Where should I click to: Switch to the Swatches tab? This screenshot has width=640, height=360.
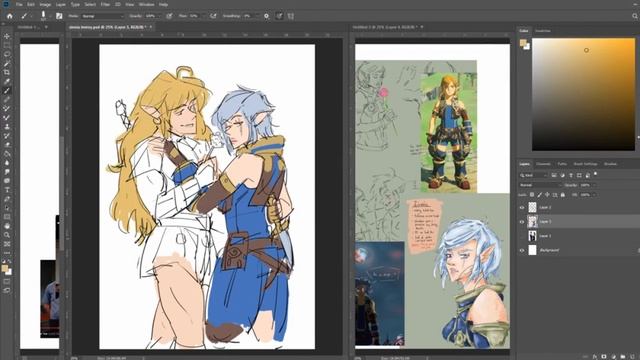coord(543,31)
